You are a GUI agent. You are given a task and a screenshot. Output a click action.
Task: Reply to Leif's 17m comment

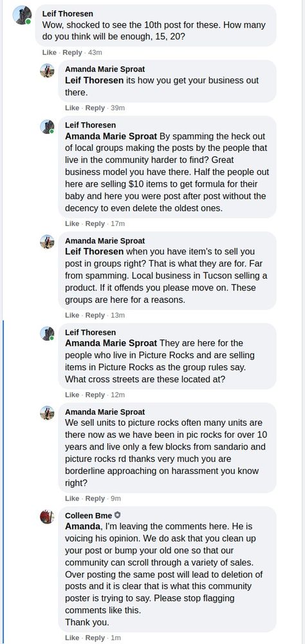coord(95,223)
